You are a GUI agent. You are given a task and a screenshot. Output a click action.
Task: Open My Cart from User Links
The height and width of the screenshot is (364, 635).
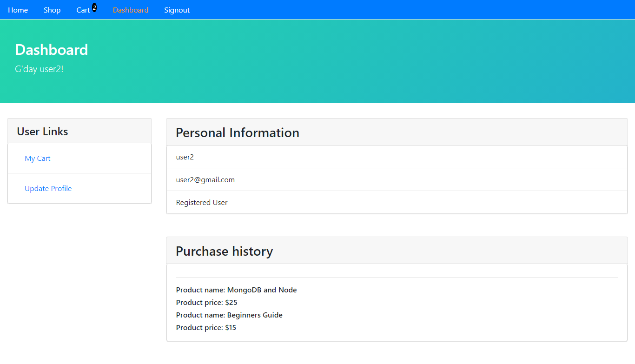pyautogui.click(x=37, y=158)
